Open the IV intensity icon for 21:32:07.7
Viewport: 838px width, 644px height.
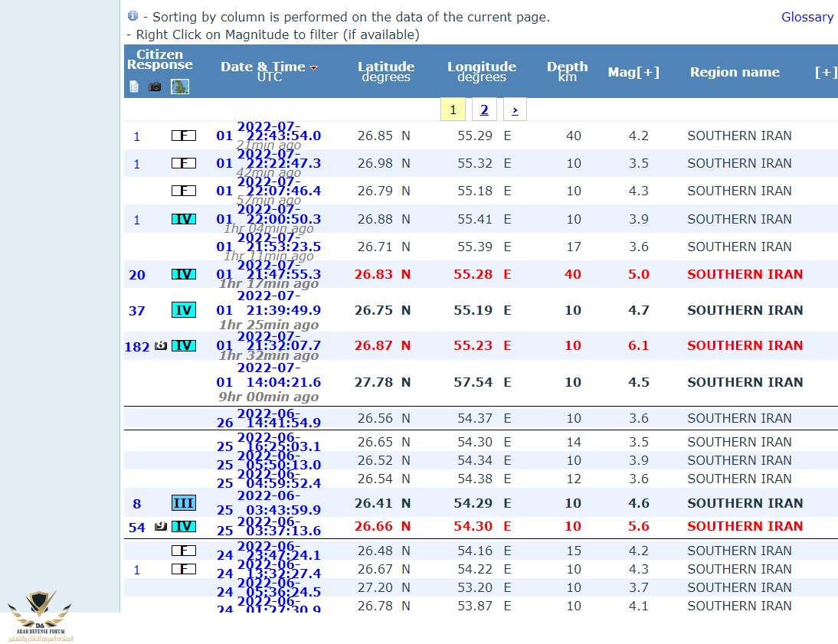click(183, 346)
